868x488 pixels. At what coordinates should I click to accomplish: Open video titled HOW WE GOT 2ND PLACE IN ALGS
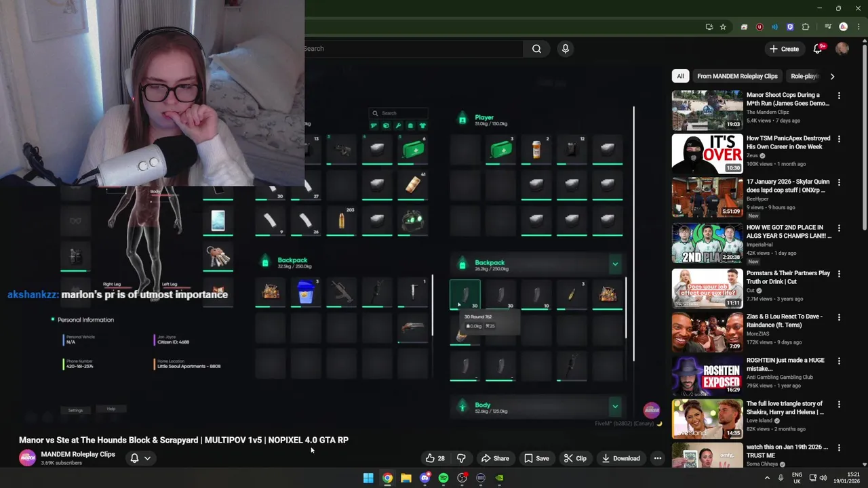point(789,232)
